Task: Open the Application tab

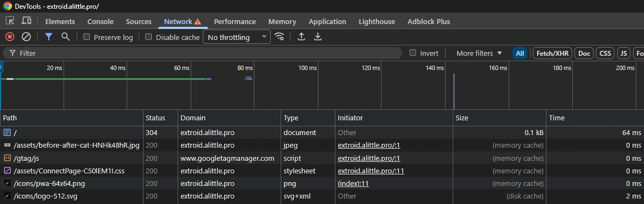Action: 327,22
